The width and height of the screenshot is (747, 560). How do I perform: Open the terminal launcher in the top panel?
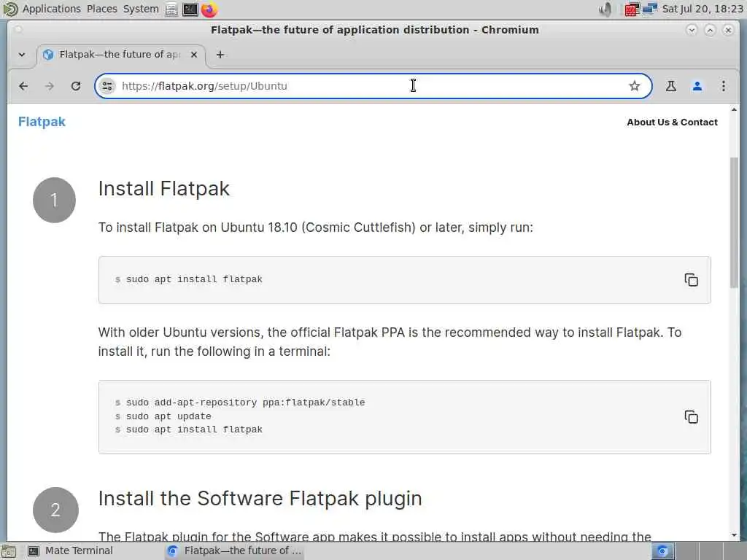[190, 9]
